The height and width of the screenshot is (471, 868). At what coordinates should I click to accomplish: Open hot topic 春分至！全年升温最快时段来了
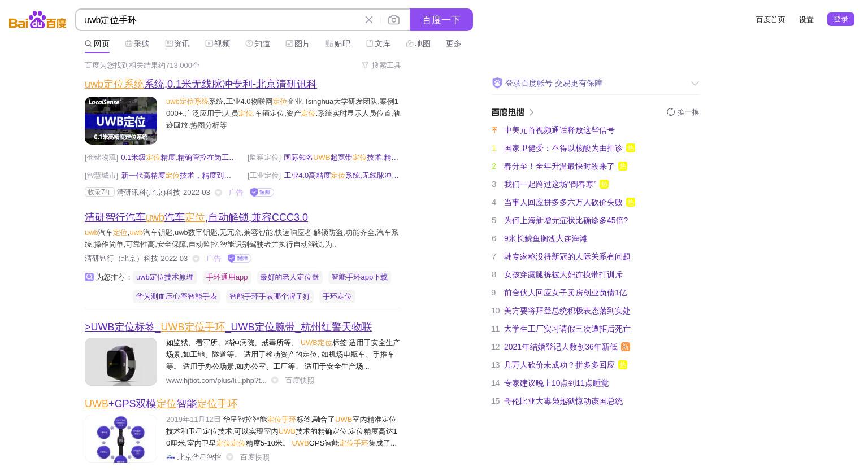559,166
